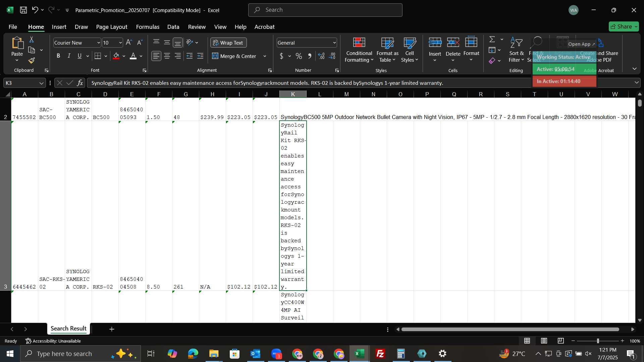Apply the red Fill Color swatch
644x362 pixels.
116,56
